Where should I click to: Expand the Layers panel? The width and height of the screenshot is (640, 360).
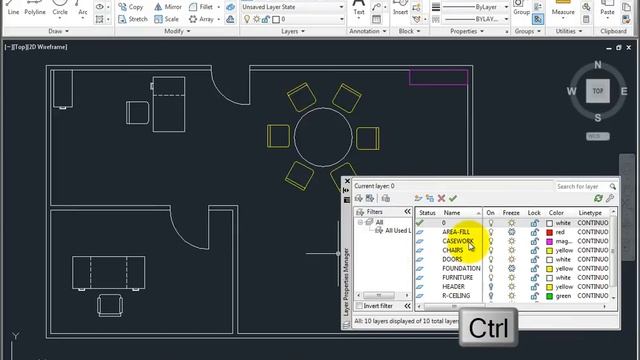coord(293,31)
